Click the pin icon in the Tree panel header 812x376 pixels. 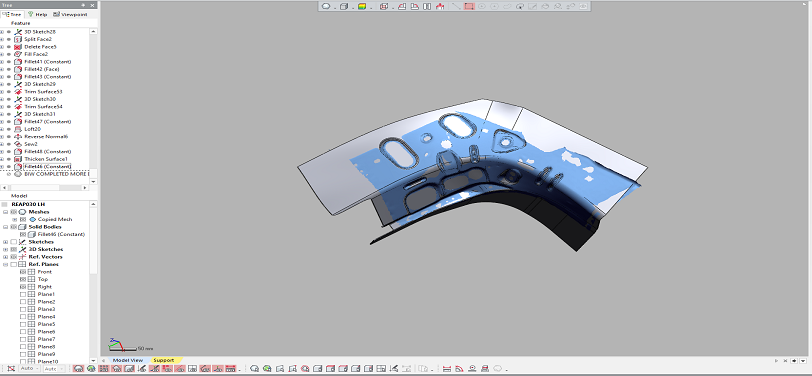(x=84, y=5)
